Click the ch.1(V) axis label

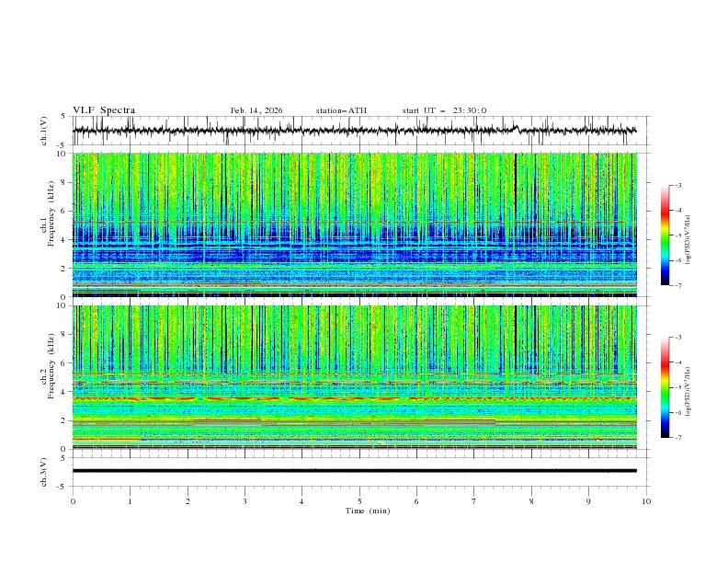pyautogui.click(x=45, y=131)
